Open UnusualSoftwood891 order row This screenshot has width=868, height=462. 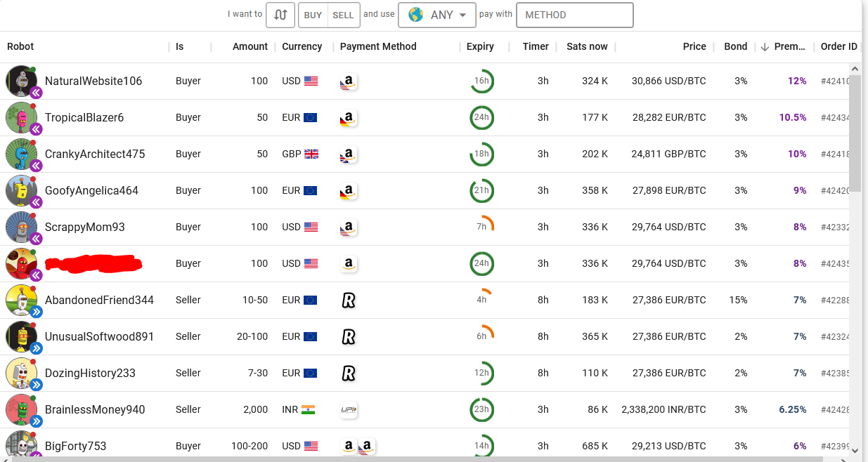tap(425, 336)
